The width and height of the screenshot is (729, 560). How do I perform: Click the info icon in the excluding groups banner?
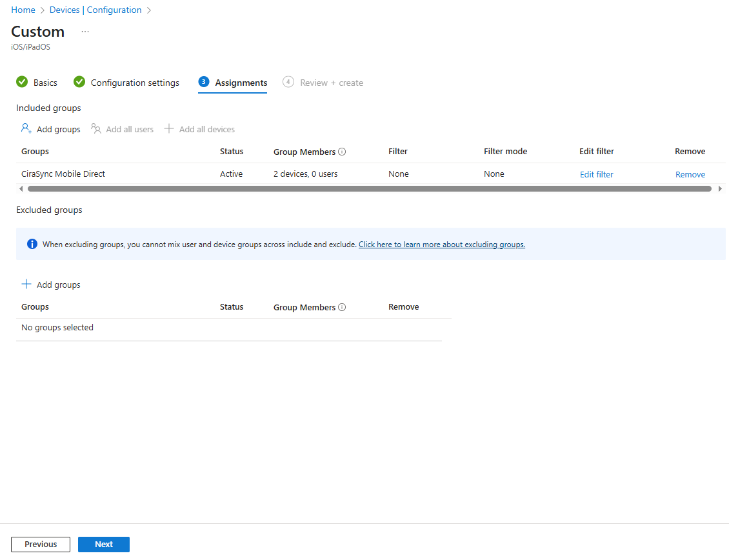32,243
